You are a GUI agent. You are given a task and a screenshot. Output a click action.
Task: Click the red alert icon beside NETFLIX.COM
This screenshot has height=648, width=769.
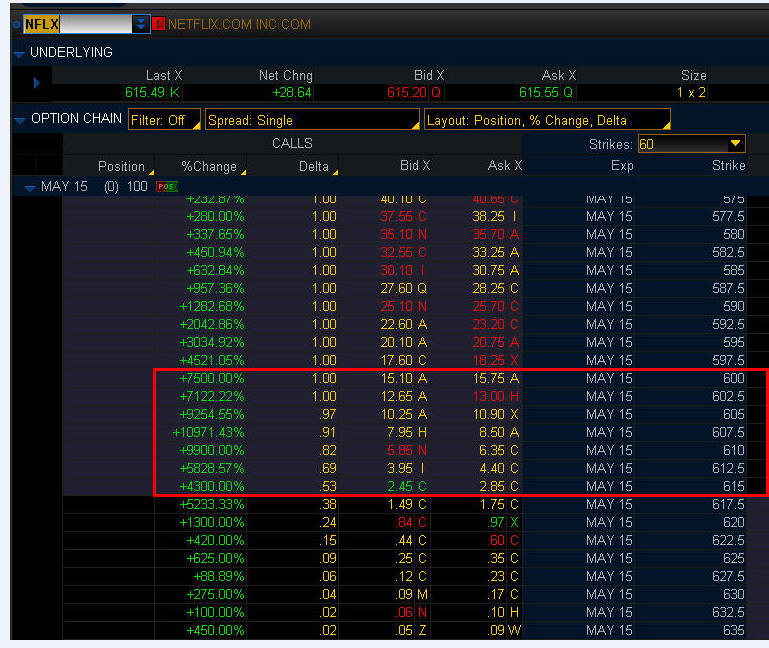pos(158,24)
